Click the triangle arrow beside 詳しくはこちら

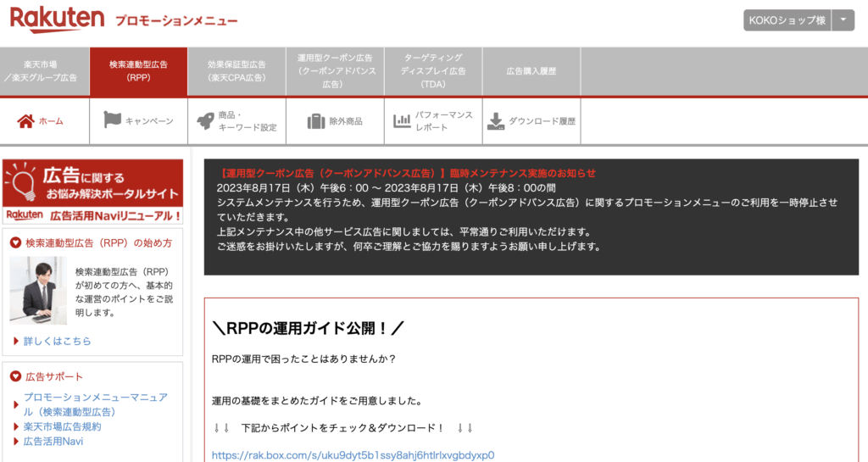coord(16,342)
